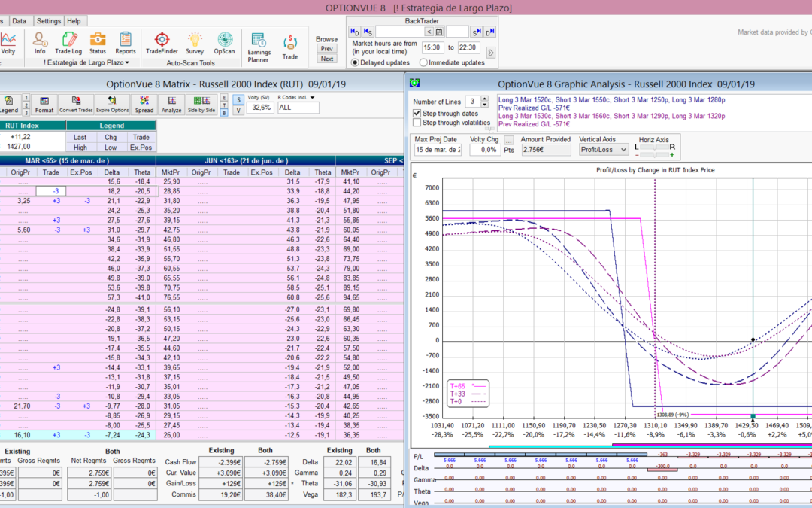Image resolution: width=812 pixels, height=508 pixels.
Task: Click the Volty Chg 0,0% field
Action: pos(485,150)
